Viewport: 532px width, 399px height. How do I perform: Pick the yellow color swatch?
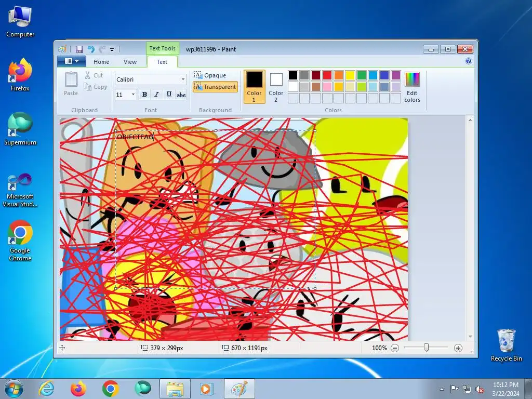(x=350, y=75)
